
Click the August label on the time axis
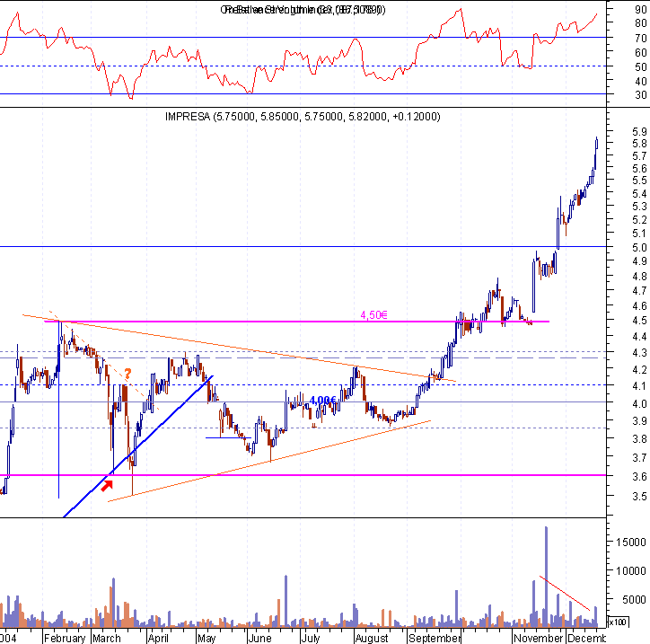[372, 638]
